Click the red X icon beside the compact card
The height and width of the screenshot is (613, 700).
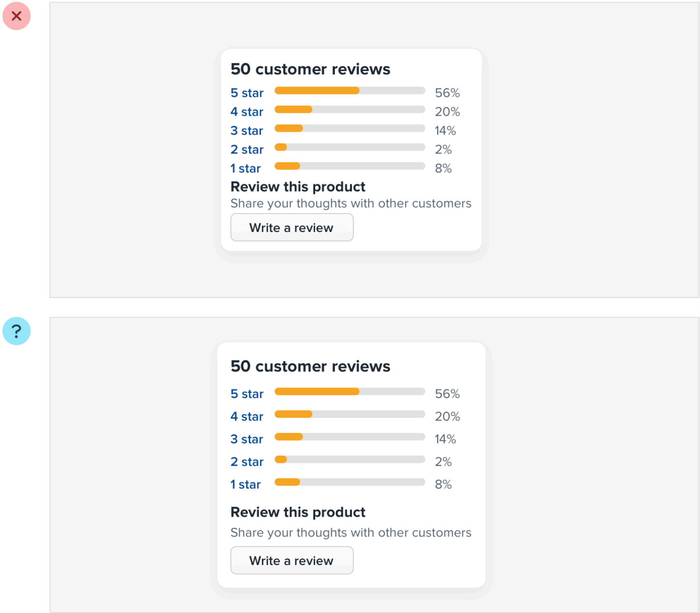point(16,16)
